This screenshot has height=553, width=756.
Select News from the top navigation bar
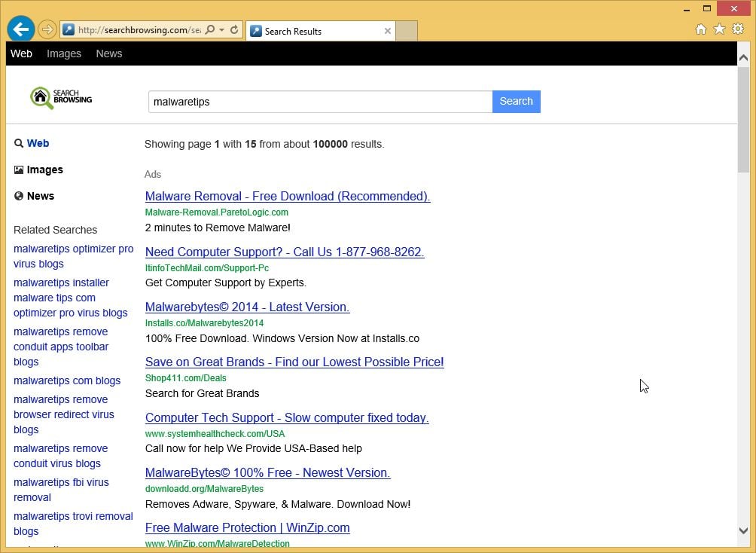[x=108, y=53]
